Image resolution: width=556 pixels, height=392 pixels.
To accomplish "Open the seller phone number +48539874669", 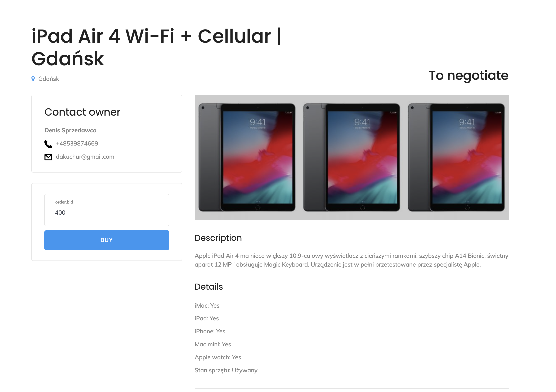I will (77, 143).
